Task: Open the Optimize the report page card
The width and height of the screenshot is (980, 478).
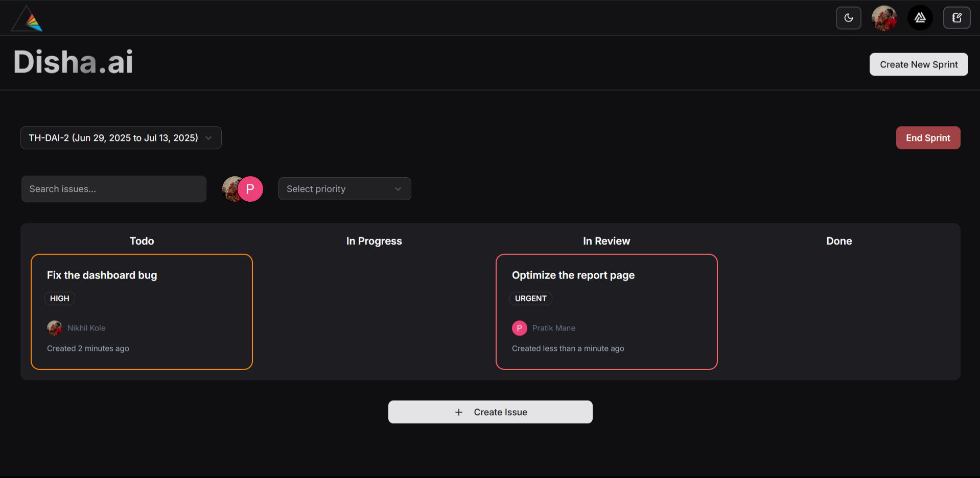Action: point(606,312)
